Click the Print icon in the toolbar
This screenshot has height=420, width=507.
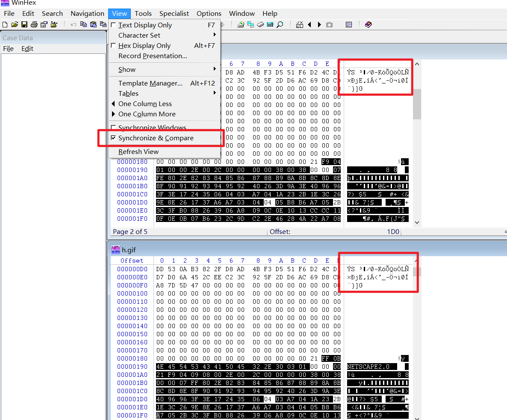coord(34,24)
